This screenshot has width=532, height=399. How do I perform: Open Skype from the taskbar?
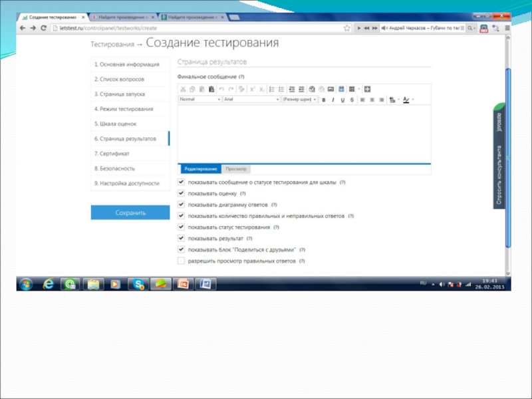point(138,284)
